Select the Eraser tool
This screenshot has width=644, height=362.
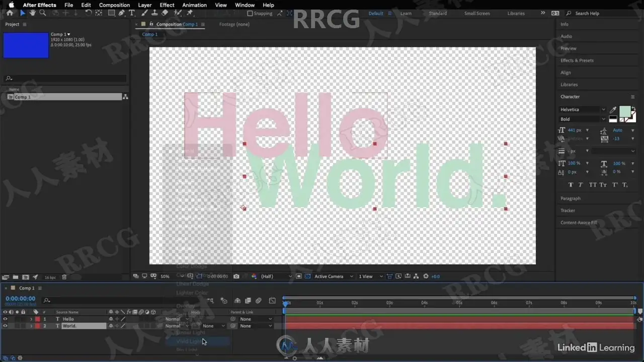165,13
